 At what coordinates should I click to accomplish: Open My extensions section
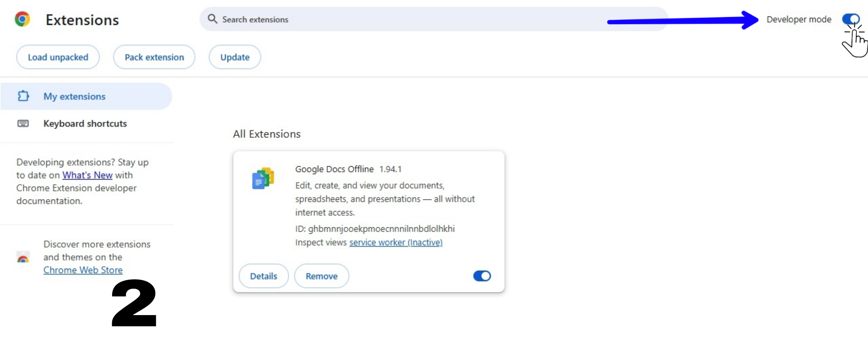click(86, 96)
